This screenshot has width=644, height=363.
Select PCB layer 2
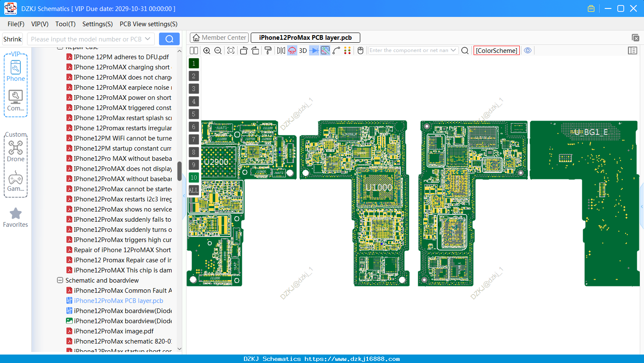194,76
